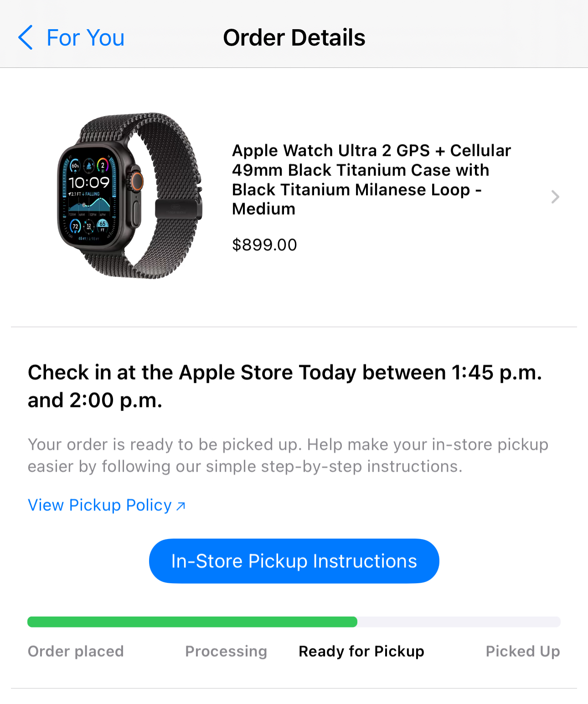Select the Order placed status label
The image size is (588, 704).
click(x=76, y=651)
